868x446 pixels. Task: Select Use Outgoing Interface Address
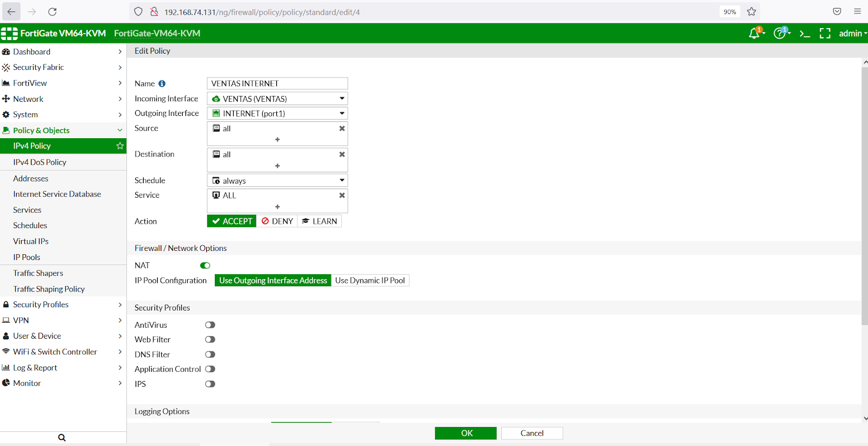tap(273, 280)
